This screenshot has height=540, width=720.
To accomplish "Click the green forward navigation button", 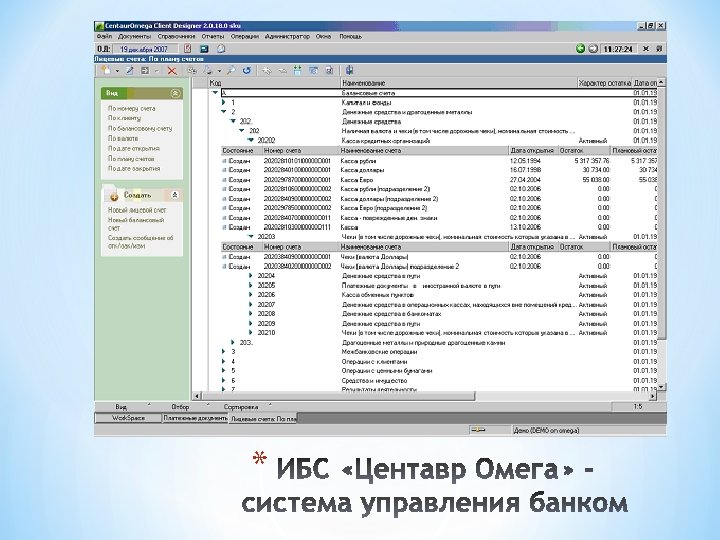I will pos(580,48).
